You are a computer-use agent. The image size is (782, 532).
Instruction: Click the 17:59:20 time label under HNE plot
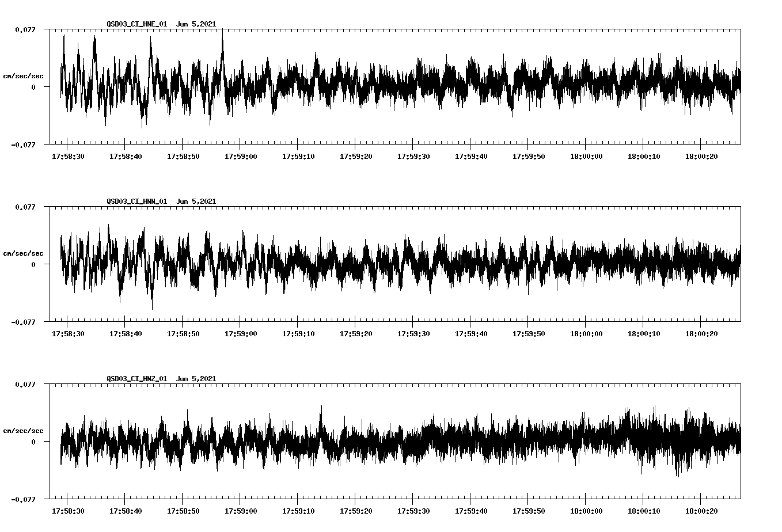click(x=356, y=157)
